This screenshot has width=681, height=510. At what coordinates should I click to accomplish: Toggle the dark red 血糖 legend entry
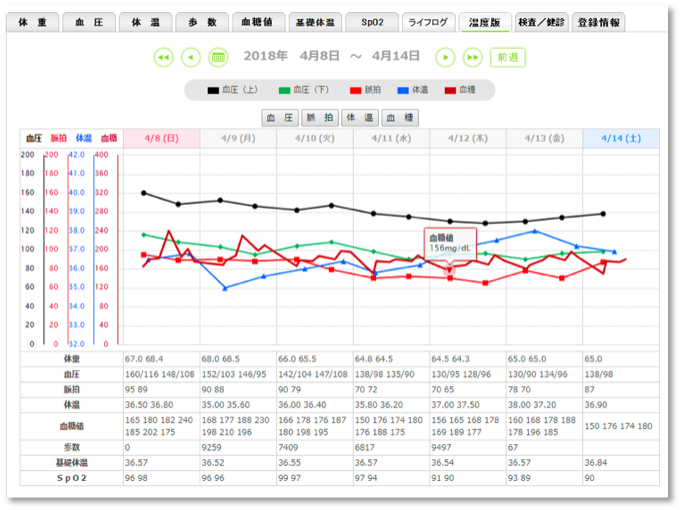pos(460,90)
